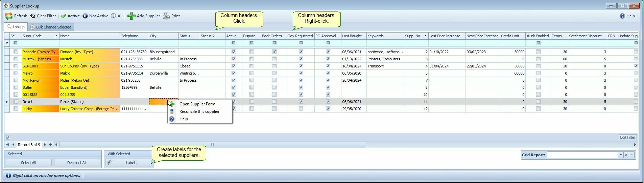Image resolution: width=644 pixels, height=183 pixels.
Task: Click the filter row funnel icon
Action: 7,43
